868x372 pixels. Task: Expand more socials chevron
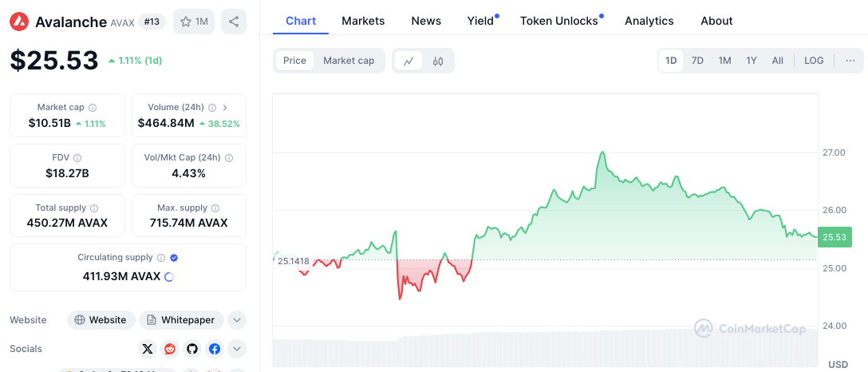[x=237, y=349]
